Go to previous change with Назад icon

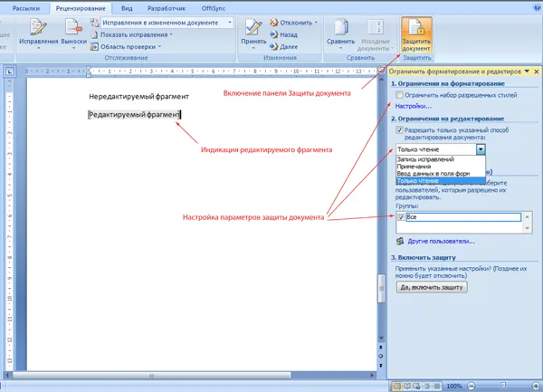274,34
